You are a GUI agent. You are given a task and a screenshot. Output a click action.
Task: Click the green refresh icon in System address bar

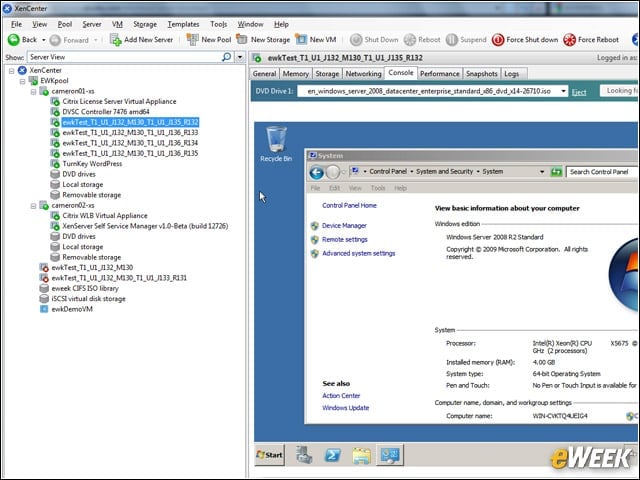tap(556, 172)
